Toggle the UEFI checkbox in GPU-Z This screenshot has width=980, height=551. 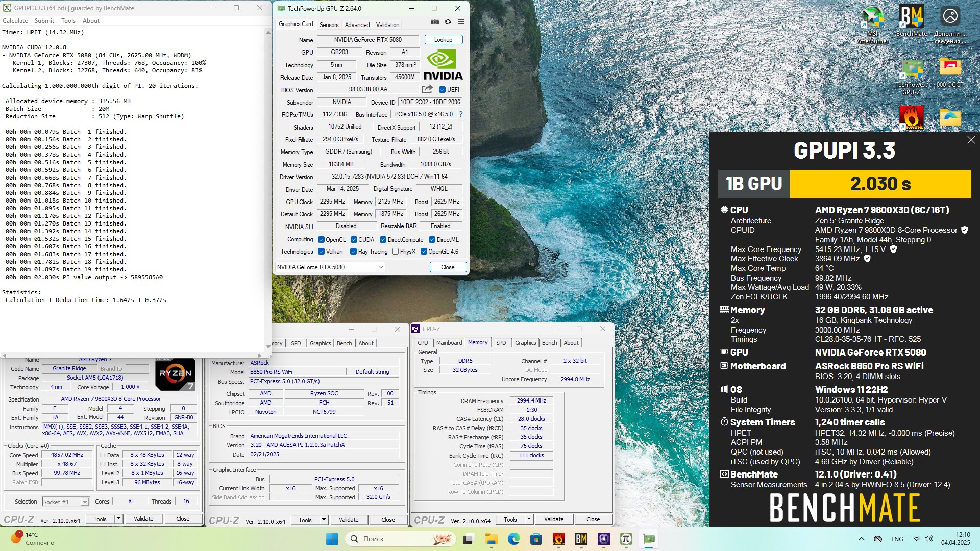442,90
